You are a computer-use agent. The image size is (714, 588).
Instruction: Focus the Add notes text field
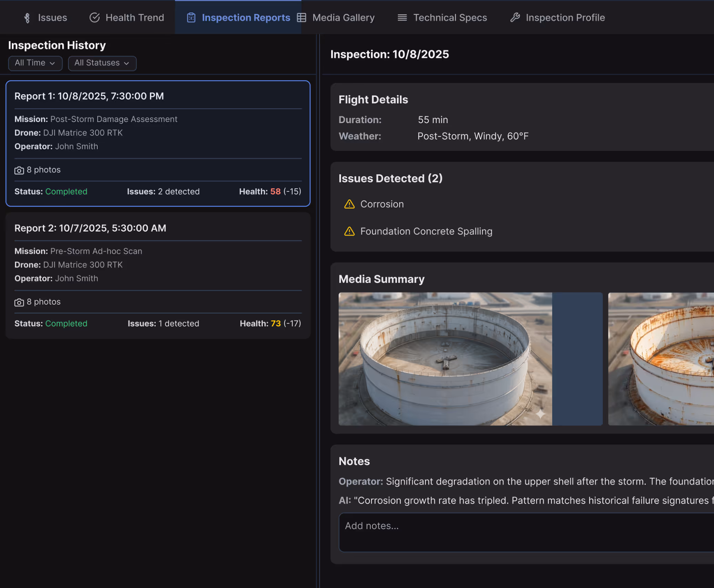click(x=526, y=532)
